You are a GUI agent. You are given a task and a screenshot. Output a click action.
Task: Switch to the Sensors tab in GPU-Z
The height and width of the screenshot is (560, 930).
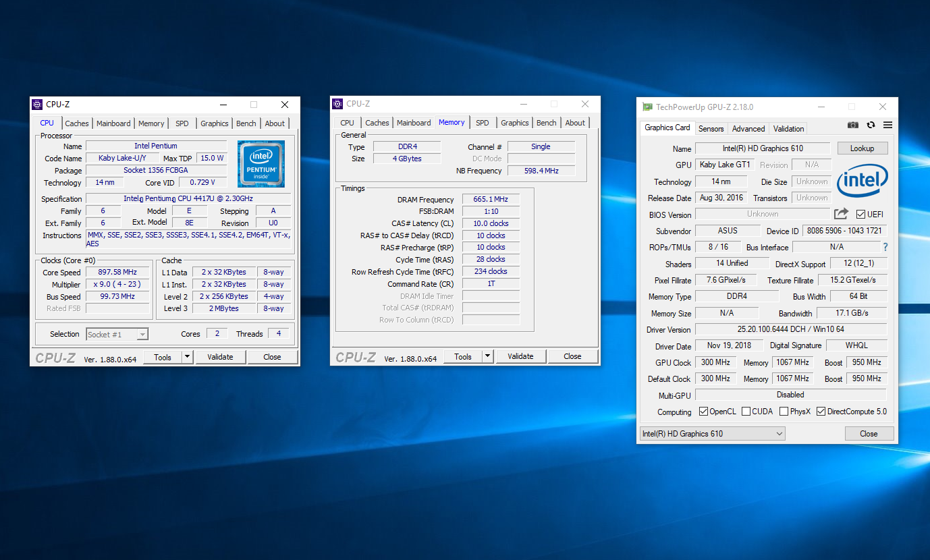pyautogui.click(x=711, y=128)
